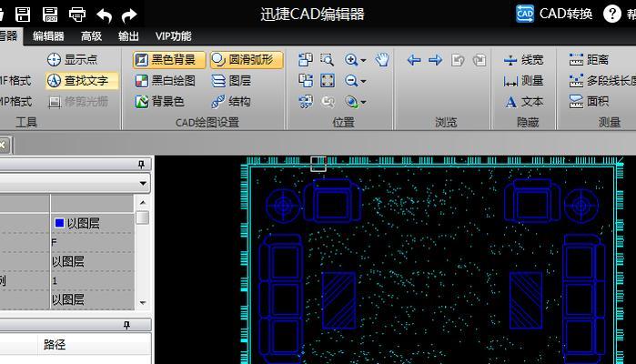This screenshot has width=636, height=364.
Task: Redo the last action
Action: pos(129,15)
